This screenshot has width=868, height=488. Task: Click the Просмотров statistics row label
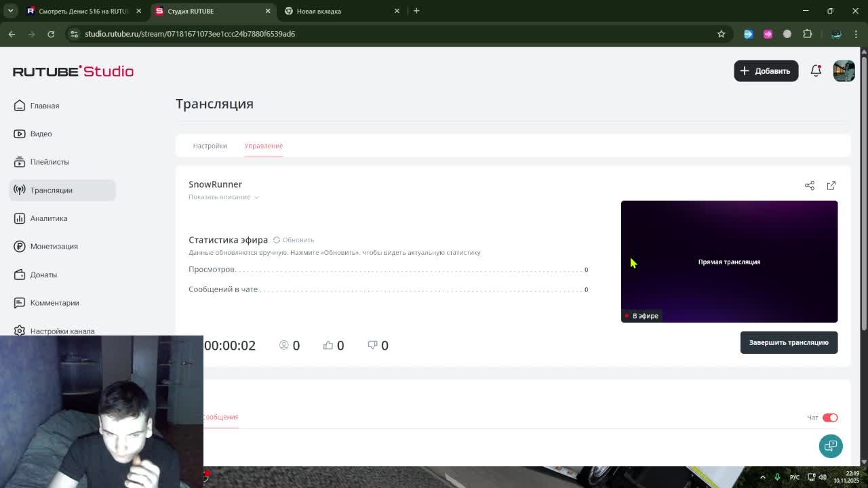pos(212,269)
